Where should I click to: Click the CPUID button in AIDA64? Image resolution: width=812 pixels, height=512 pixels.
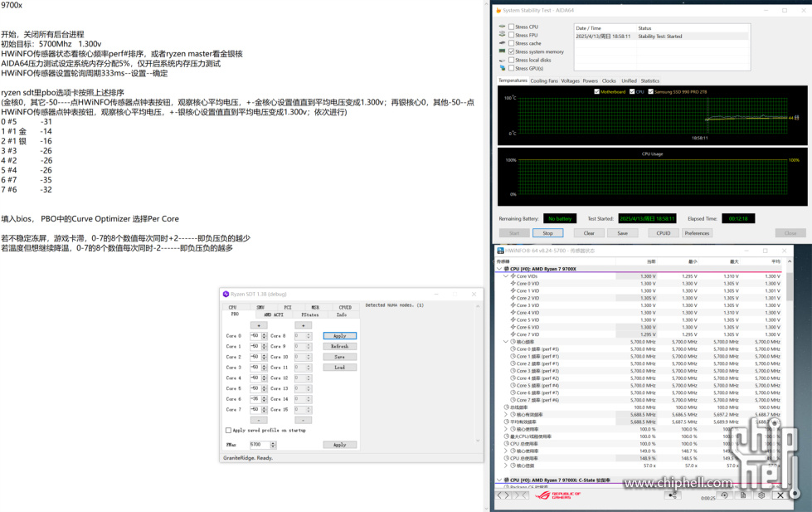664,233
